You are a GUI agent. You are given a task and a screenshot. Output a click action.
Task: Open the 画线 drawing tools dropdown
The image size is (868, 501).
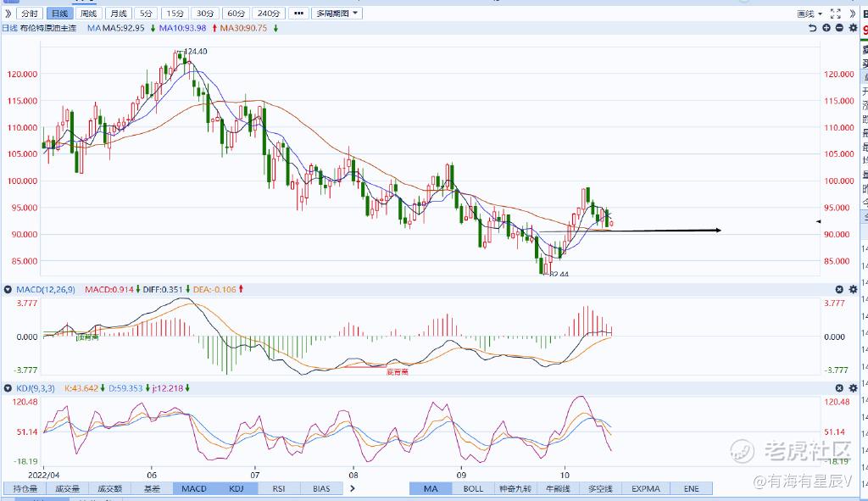[810, 14]
